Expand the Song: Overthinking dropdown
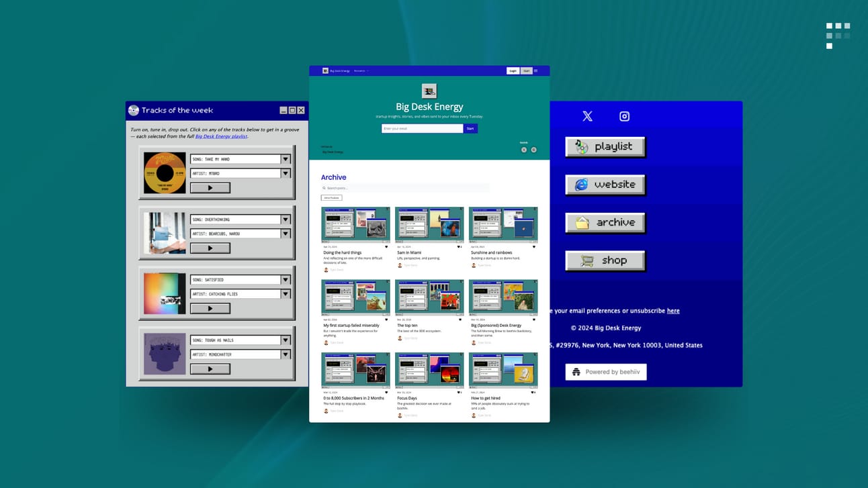Image resolution: width=868 pixels, height=488 pixels. [x=285, y=219]
